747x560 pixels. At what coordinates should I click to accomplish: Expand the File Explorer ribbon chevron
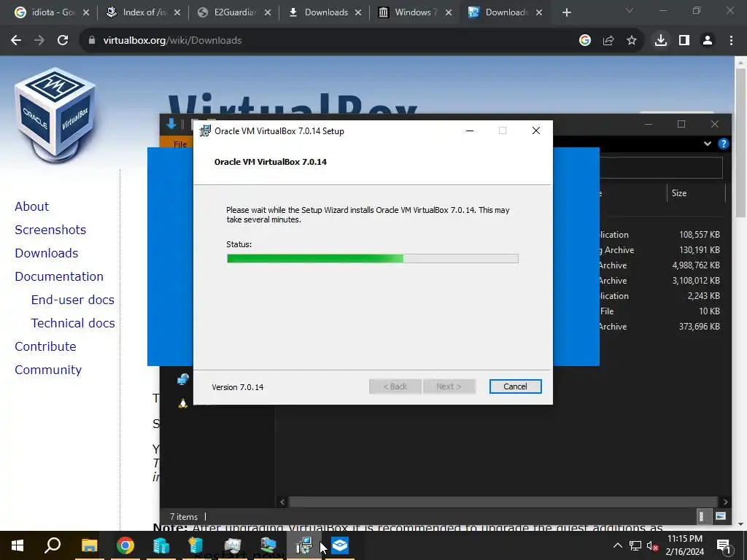click(708, 144)
